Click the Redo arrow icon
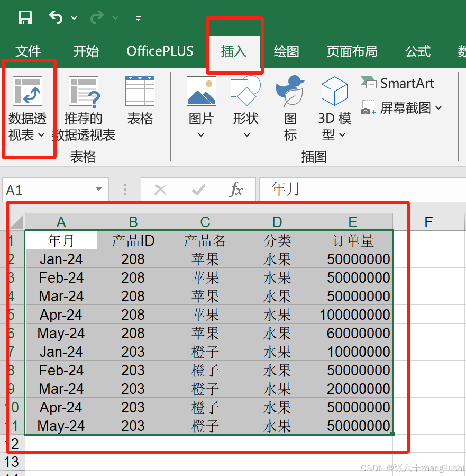The height and width of the screenshot is (476, 466). 97,17
